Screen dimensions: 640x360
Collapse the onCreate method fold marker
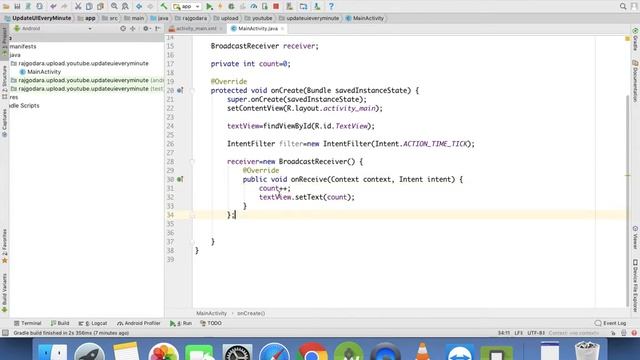pyautogui.click(x=192, y=90)
